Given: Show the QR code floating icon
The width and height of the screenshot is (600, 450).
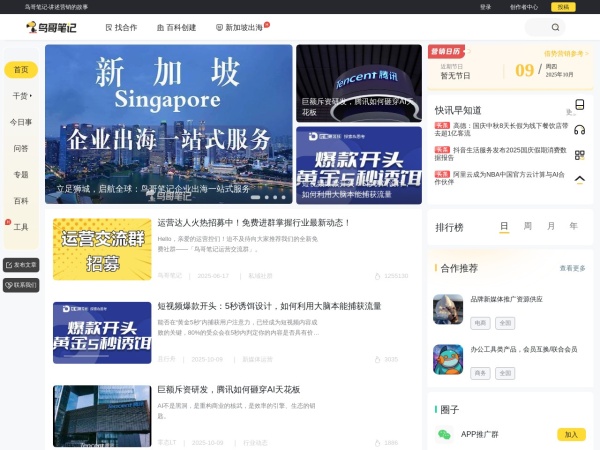Looking at the screenshot, I should click(579, 155).
